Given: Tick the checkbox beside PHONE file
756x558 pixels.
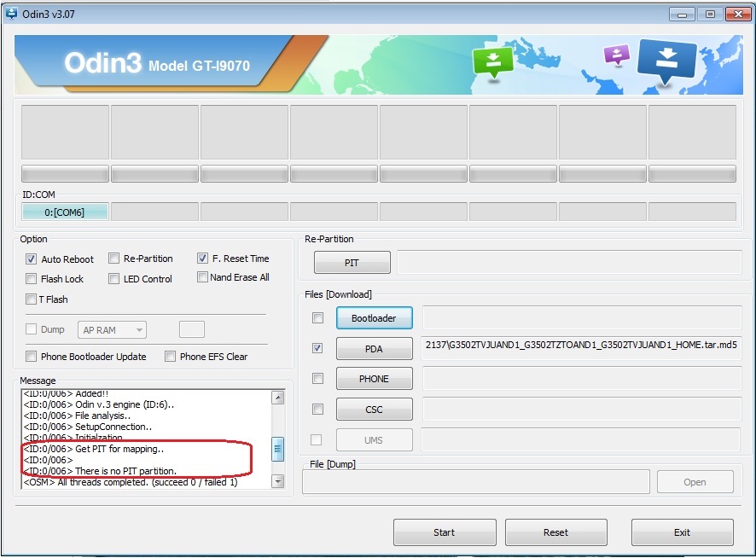Looking at the screenshot, I should [x=317, y=379].
